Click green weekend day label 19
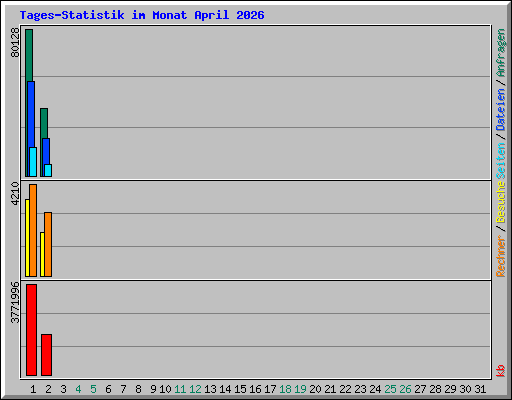This screenshot has width=512, height=400. coord(300,389)
